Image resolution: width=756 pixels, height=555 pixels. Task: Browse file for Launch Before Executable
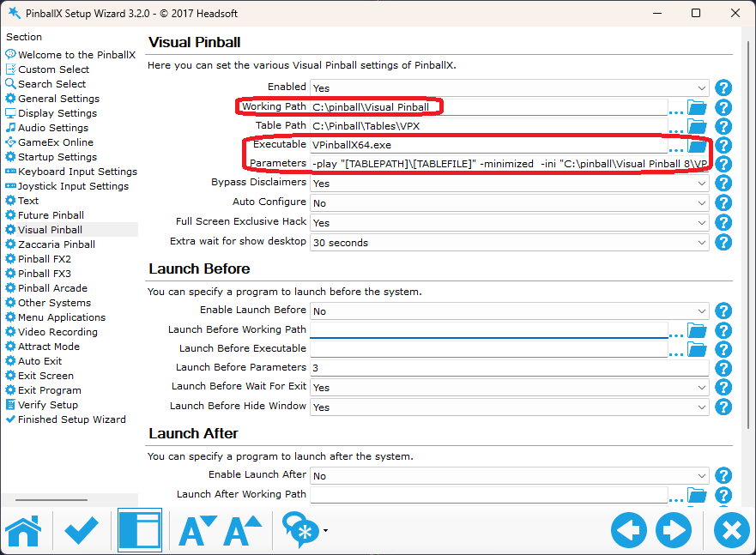[x=697, y=349]
